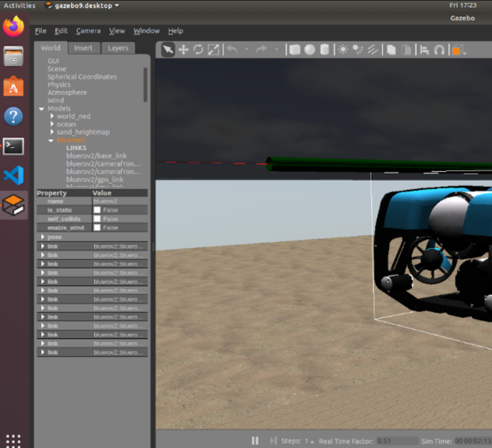
Task: Step the simulation forward once
Action: coord(273,441)
